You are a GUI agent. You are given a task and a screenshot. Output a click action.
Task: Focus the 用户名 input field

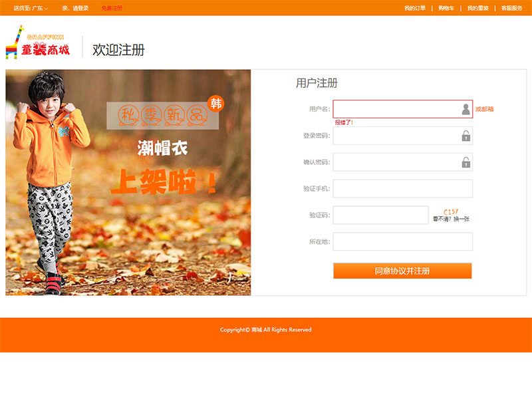396,109
